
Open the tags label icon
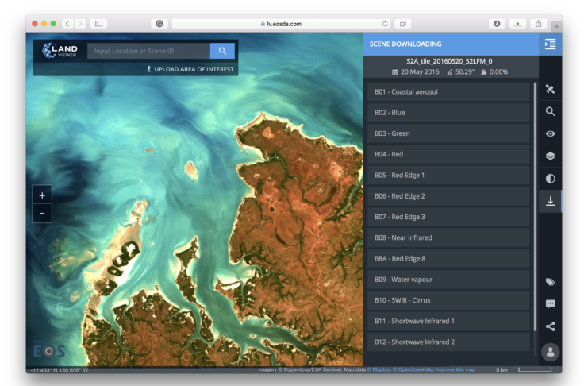(550, 282)
